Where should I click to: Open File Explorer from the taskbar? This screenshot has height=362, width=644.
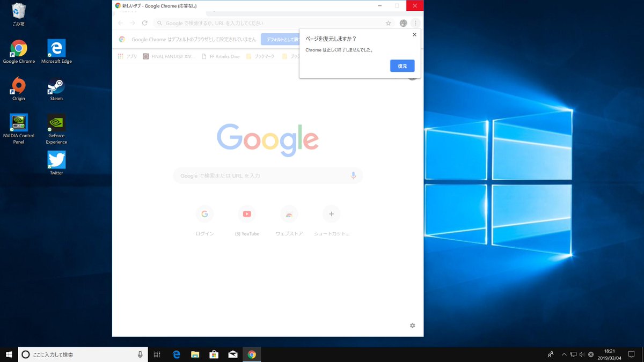(x=195, y=354)
